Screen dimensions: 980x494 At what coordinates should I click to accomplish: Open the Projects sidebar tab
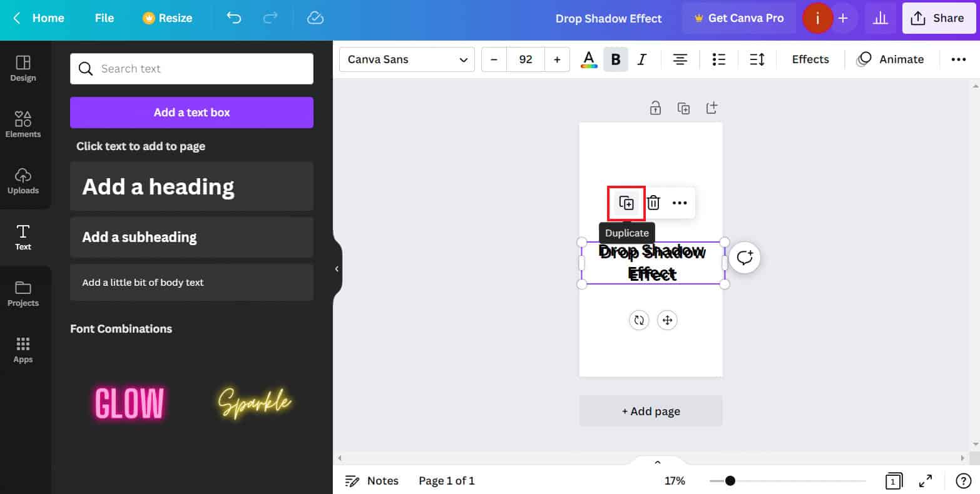coord(23,294)
